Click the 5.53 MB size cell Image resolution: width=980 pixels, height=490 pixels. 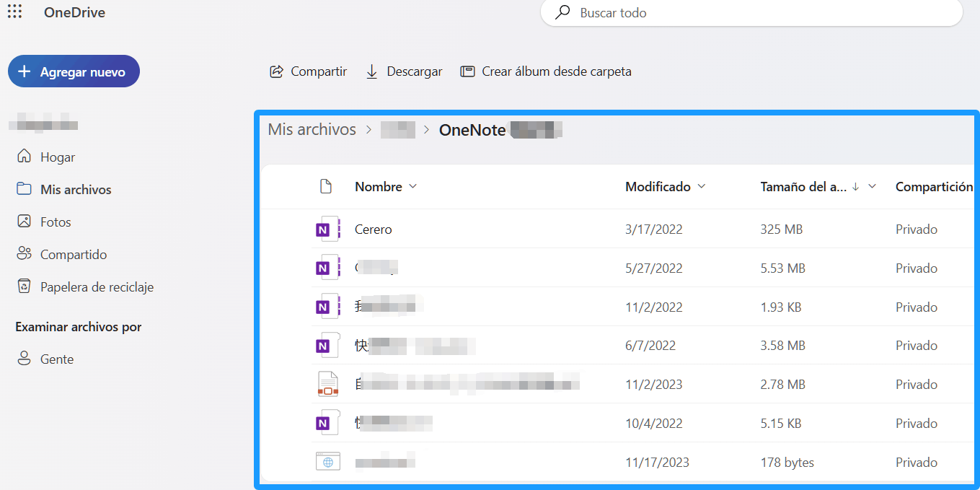(x=782, y=268)
